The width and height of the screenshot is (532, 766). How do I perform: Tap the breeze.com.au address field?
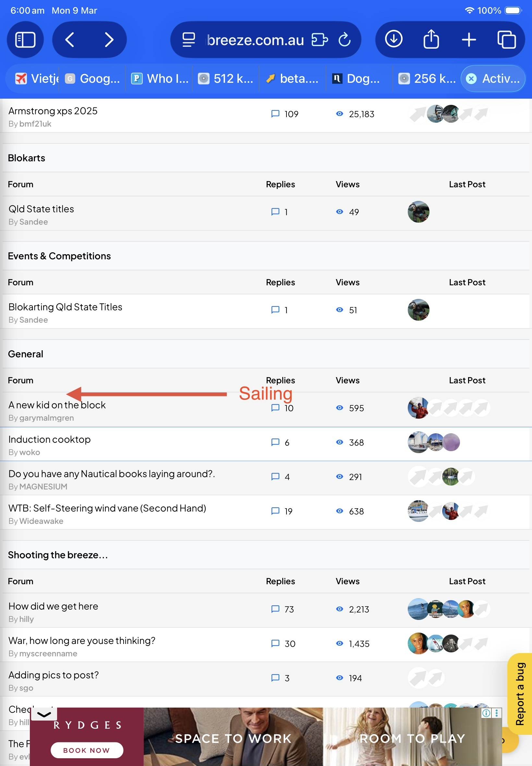[x=255, y=40]
